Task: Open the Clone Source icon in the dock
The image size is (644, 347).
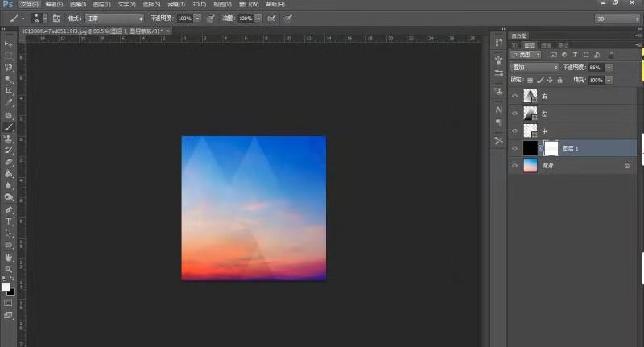Action: pyautogui.click(x=498, y=91)
